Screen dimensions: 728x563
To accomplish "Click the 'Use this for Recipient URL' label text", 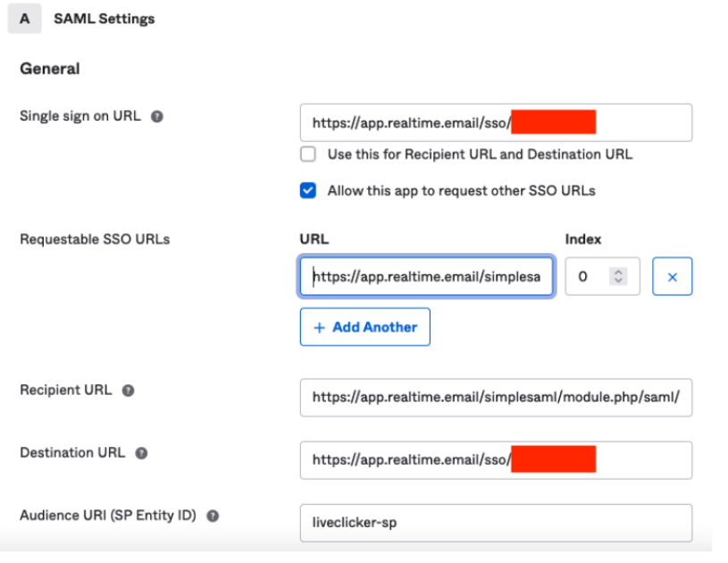I will [x=480, y=155].
